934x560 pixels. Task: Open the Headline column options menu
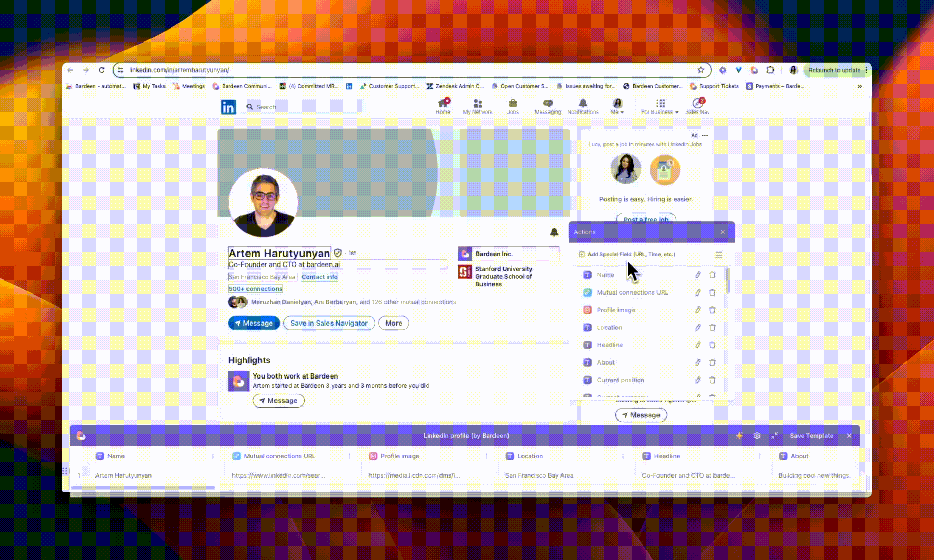[x=760, y=456]
